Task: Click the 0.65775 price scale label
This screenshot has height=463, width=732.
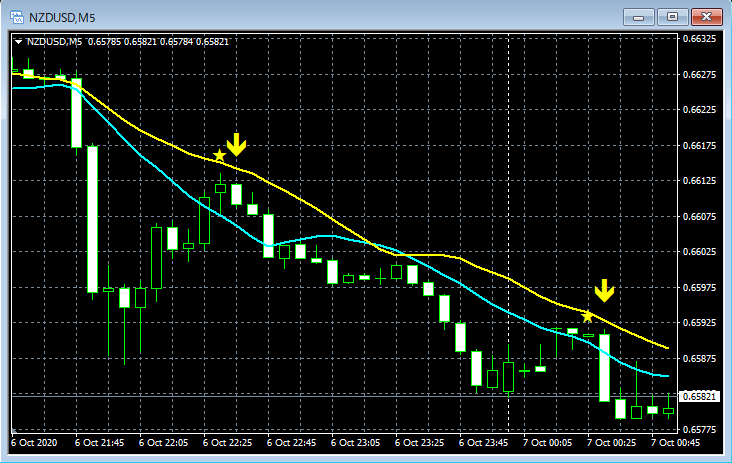Action: (699, 429)
